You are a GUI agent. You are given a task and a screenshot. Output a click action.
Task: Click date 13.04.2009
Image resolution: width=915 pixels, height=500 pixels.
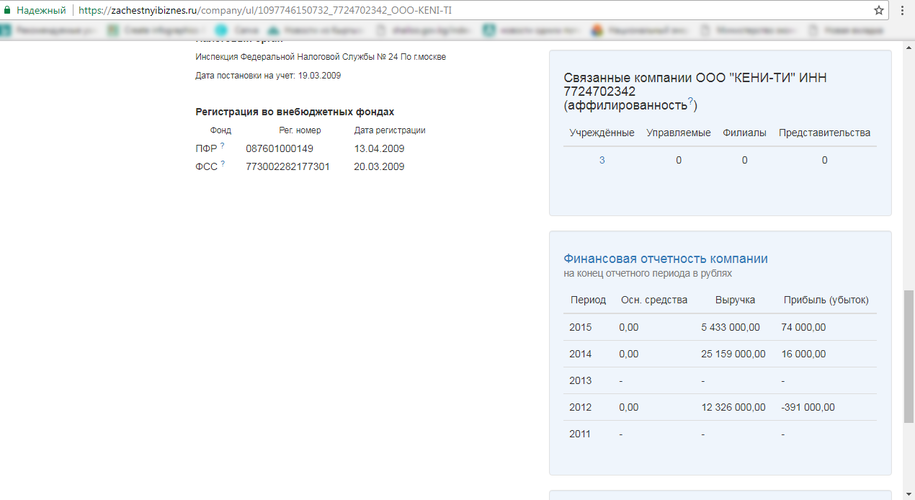coord(379,149)
